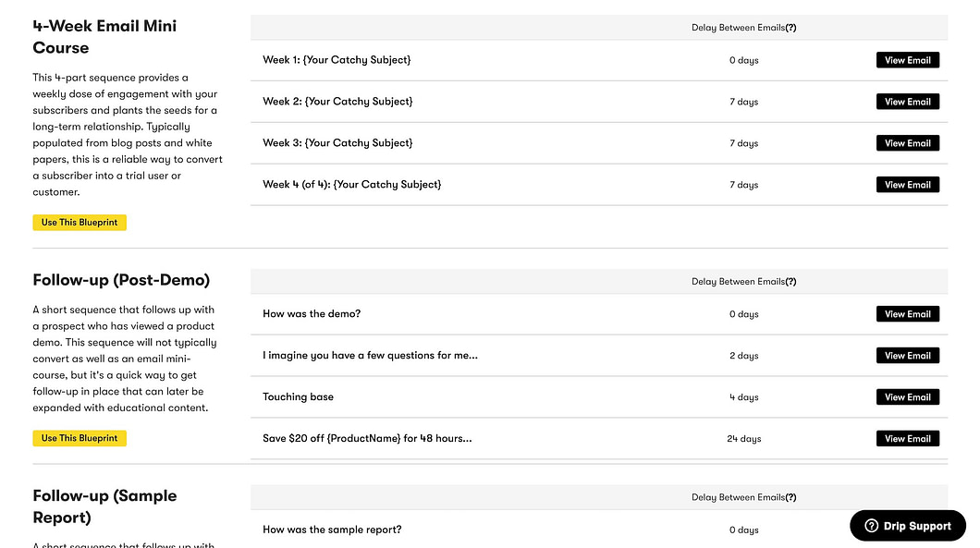Select the 'How was the sample report?' email row
980x548 pixels.
(333, 529)
